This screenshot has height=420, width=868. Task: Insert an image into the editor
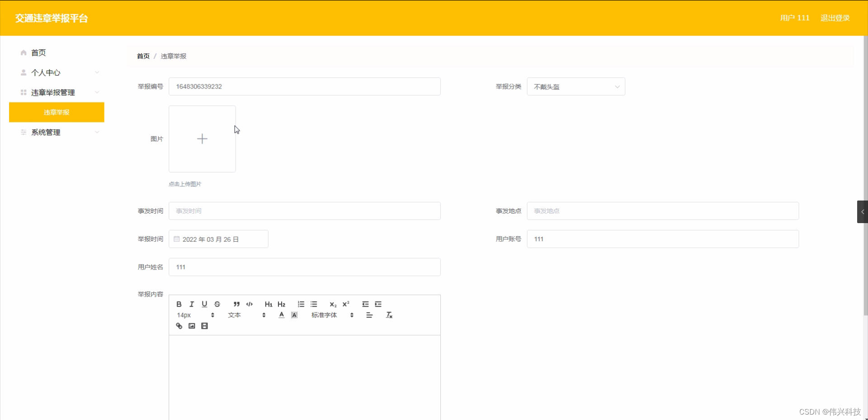[192, 326]
